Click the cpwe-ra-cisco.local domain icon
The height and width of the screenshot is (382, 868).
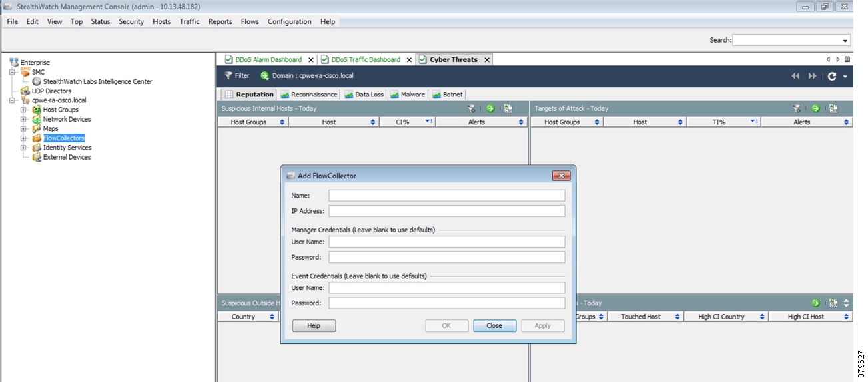(x=25, y=100)
